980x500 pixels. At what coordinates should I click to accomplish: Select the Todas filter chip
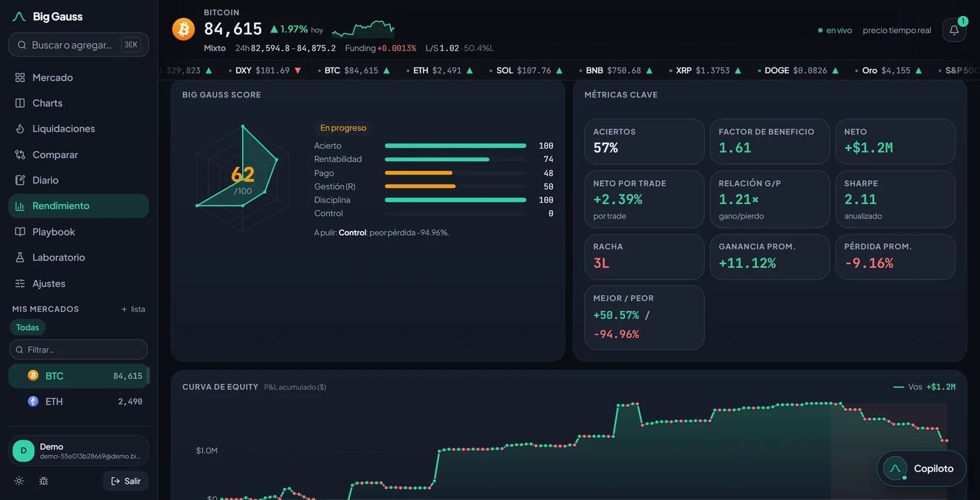point(27,327)
